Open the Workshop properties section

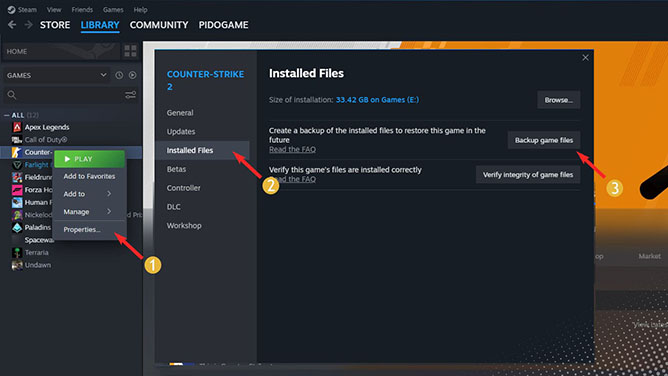[184, 226]
